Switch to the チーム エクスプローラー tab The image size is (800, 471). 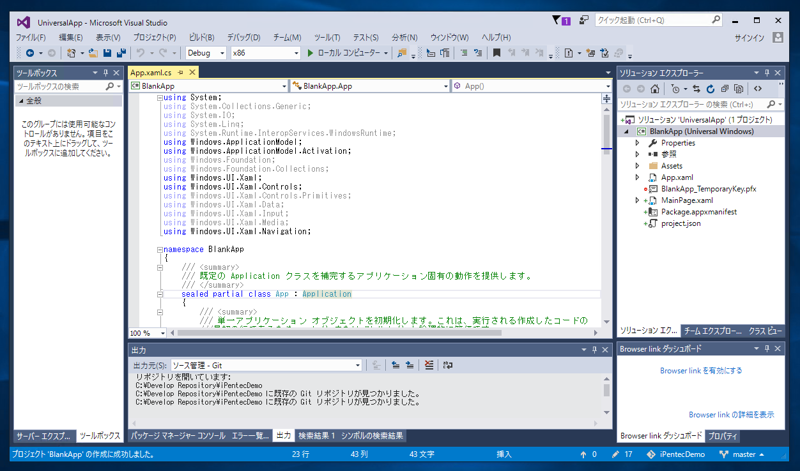[x=713, y=331]
